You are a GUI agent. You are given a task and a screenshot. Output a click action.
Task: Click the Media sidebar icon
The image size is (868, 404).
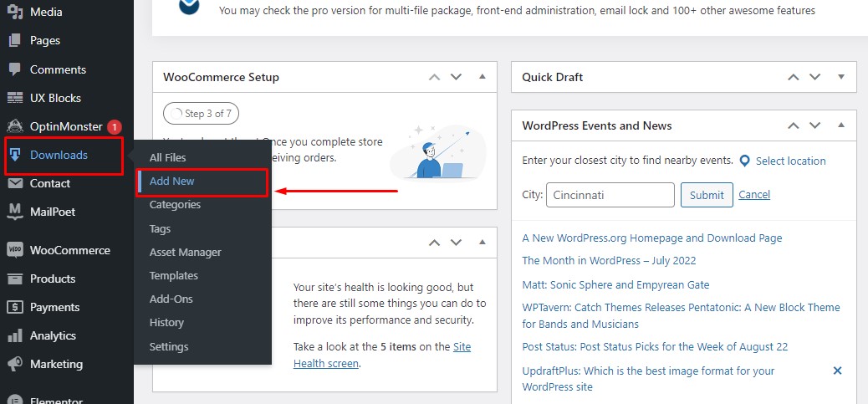[x=15, y=12]
